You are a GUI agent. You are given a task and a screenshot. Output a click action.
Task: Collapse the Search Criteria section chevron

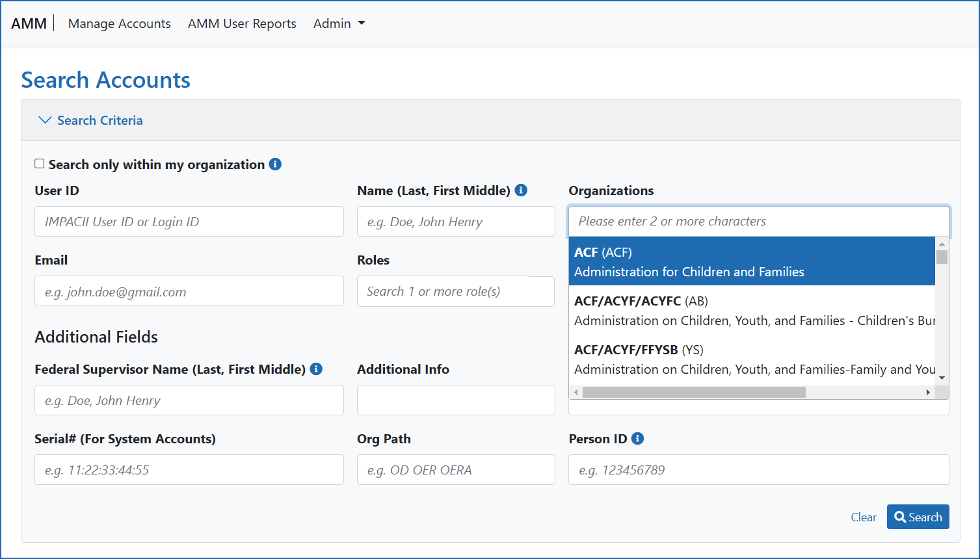45,120
